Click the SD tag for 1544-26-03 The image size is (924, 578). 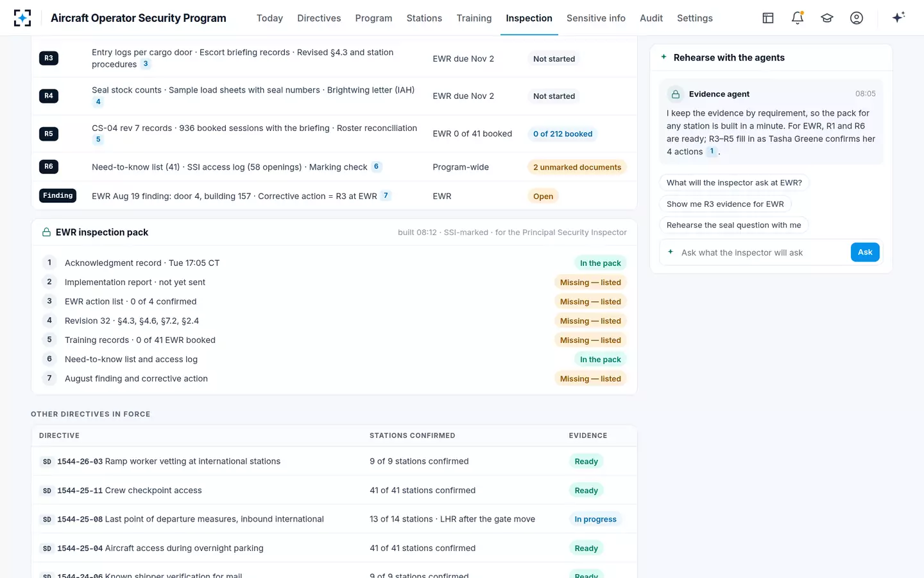tap(47, 462)
